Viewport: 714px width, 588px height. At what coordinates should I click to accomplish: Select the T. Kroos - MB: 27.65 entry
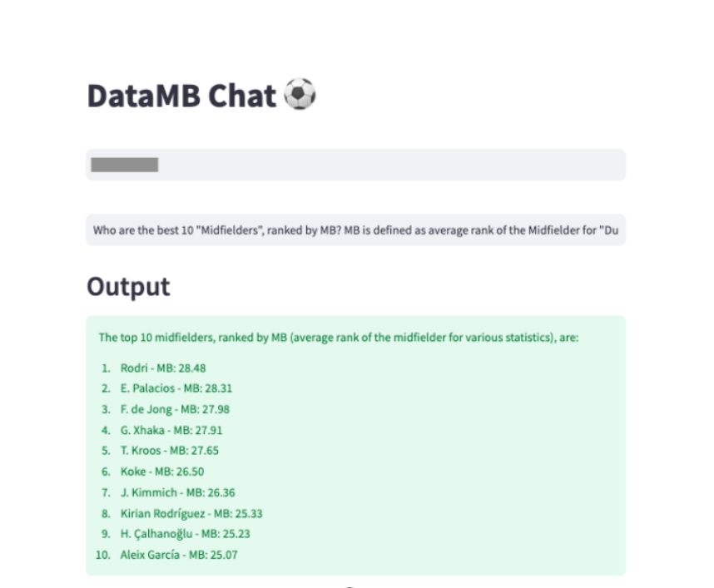170,451
